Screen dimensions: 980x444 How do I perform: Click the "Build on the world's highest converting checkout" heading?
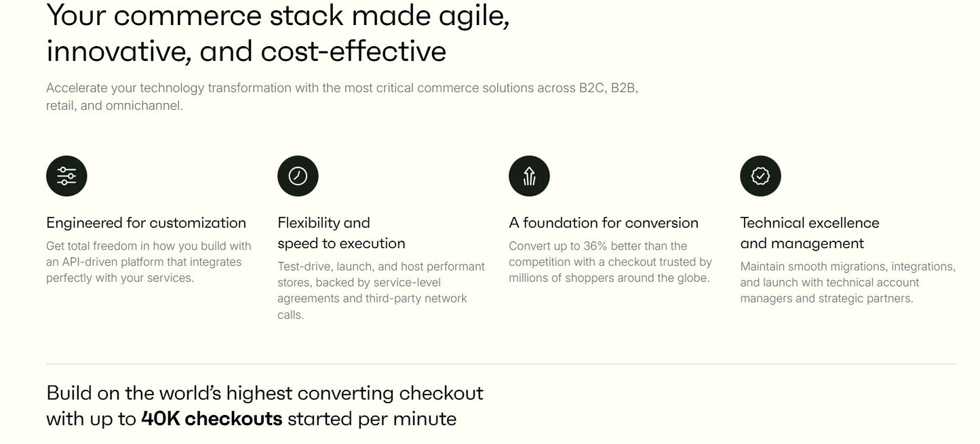coord(264,393)
